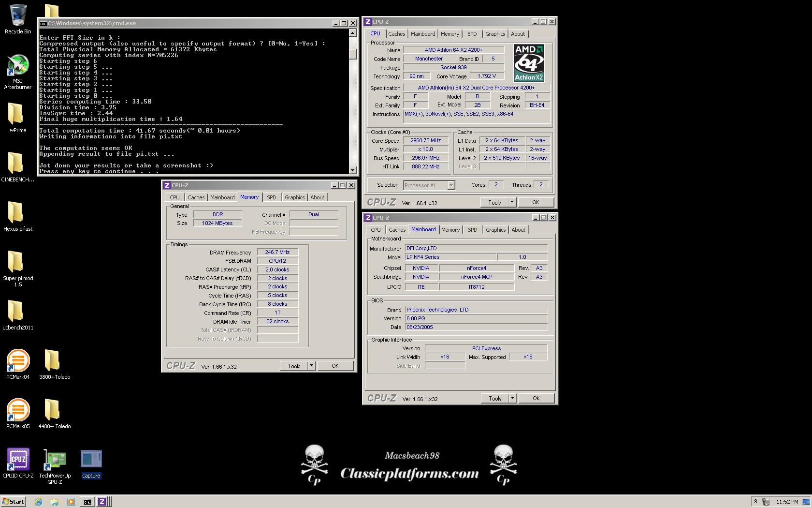
Task: Open SPD tab in Memory CPU-Z window
Action: point(272,197)
